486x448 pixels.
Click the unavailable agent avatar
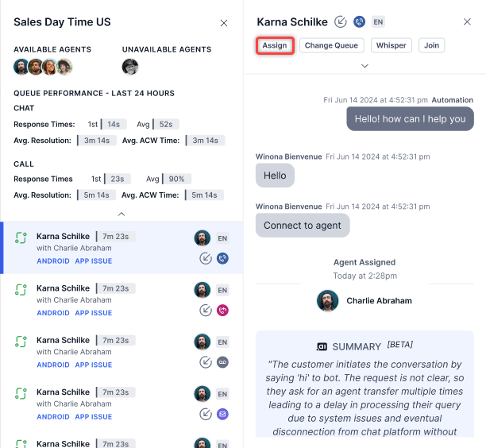pos(130,67)
